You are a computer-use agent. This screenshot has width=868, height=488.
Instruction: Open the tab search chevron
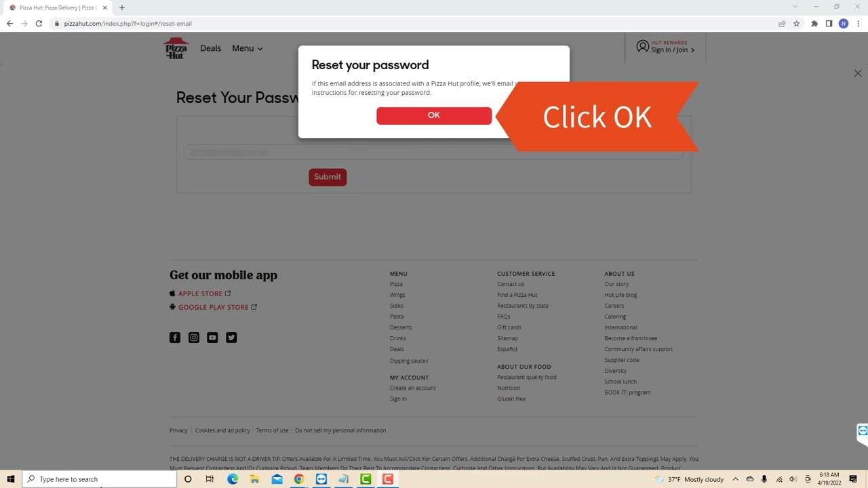(795, 7)
